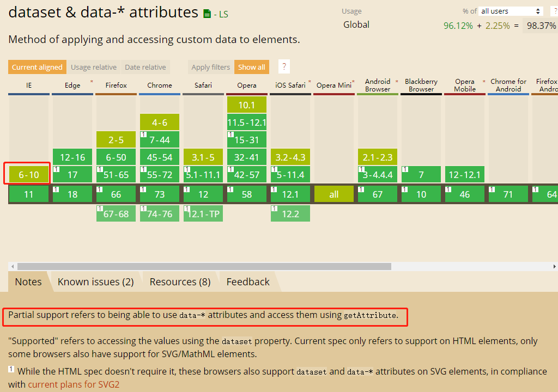
Task: Click the Chrome 7-44 cell
Action: [x=160, y=140]
